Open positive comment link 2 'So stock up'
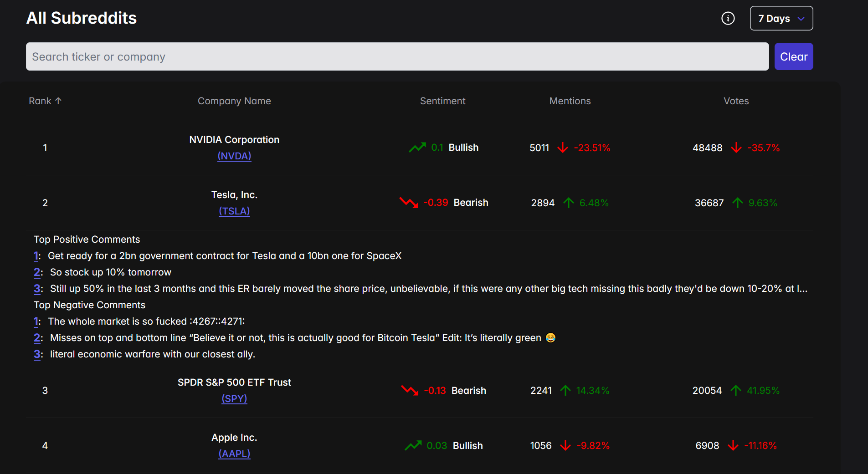 [37, 272]
